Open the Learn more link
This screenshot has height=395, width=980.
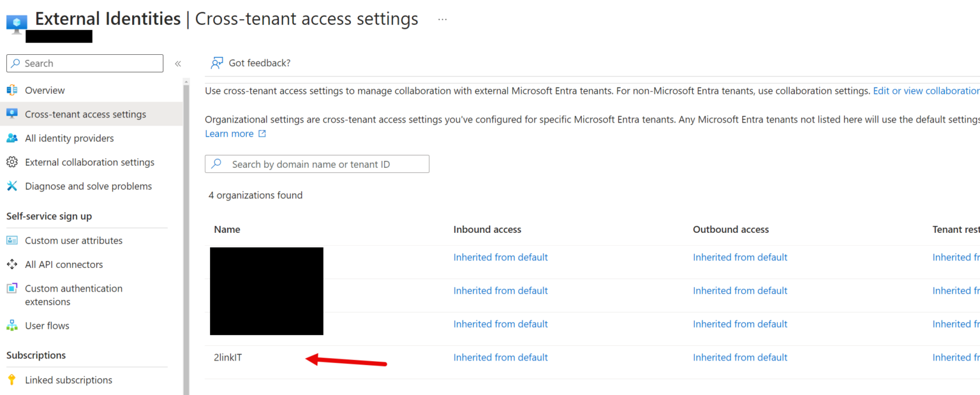click(x=230, y=133)
